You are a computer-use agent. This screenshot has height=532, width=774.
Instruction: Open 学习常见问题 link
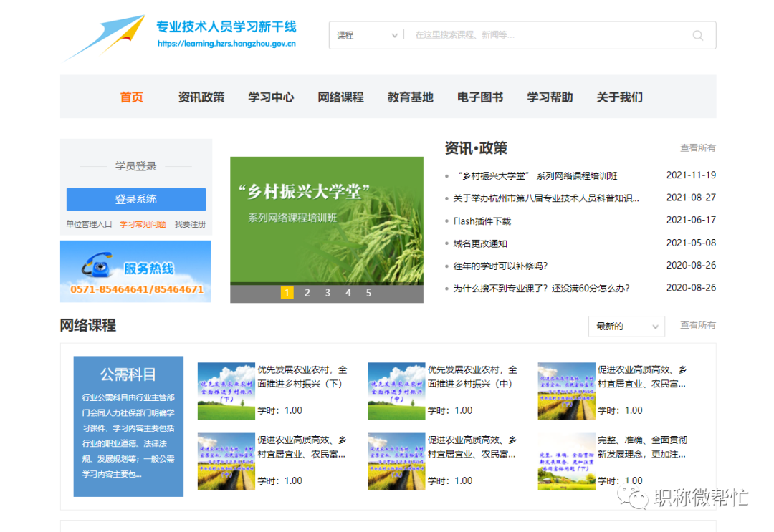(143, 224)
